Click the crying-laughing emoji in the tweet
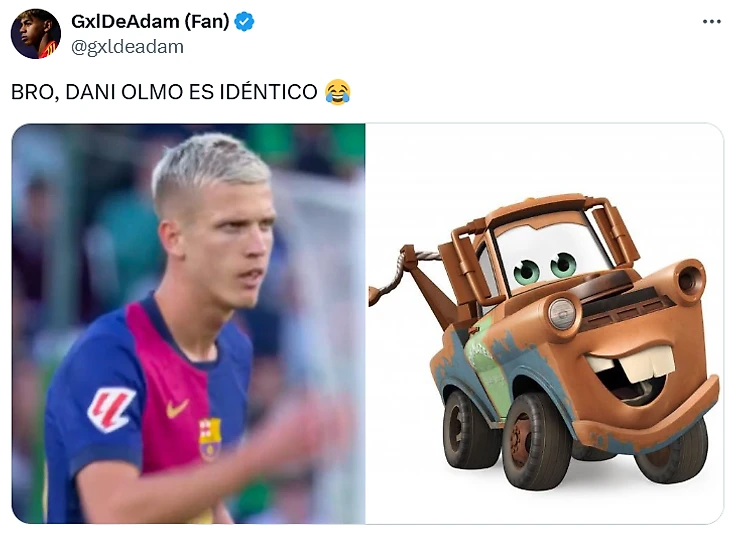The image size is (730, 534). coord(338,92)
